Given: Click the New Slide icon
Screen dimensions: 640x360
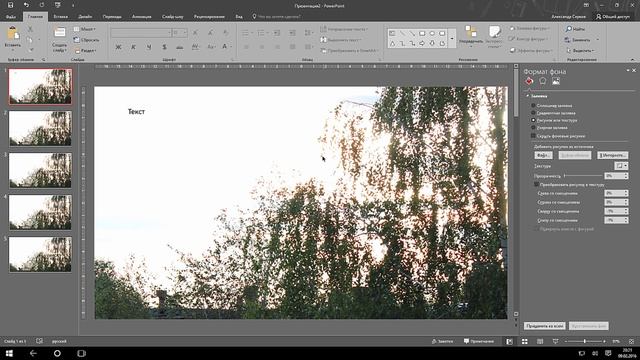Looking at the screenshot, I should tap(60, 33).
